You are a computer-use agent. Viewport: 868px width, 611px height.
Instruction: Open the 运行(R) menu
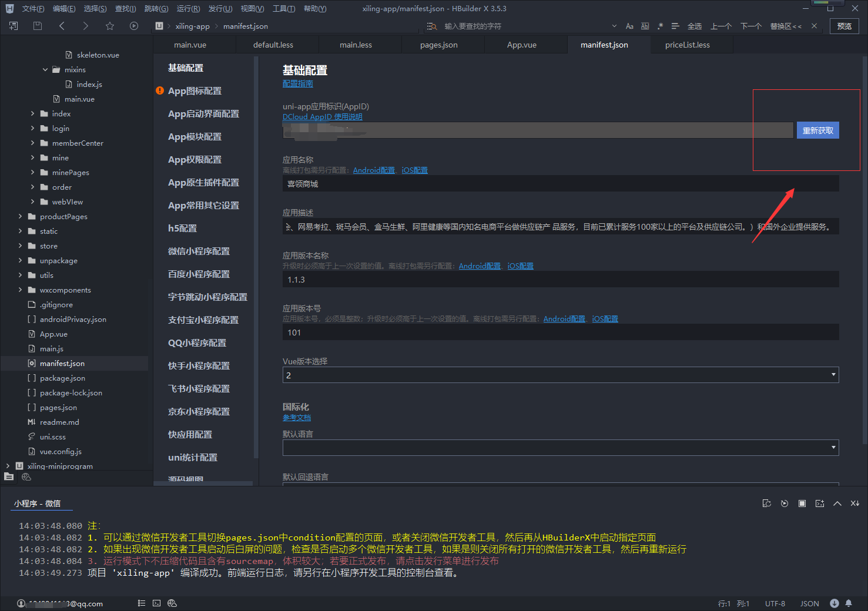(x=188, y=9)
